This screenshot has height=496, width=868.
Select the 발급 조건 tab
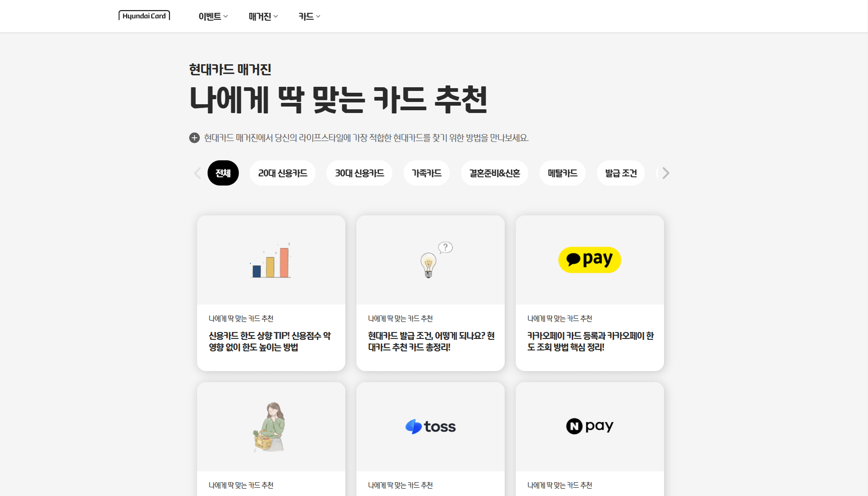tap(621, 173)
